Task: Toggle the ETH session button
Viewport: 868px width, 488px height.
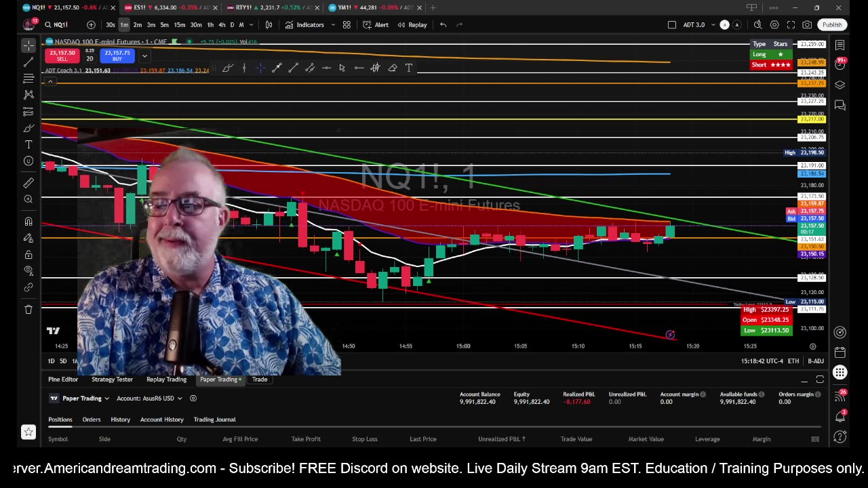Action: pos(793,361)
